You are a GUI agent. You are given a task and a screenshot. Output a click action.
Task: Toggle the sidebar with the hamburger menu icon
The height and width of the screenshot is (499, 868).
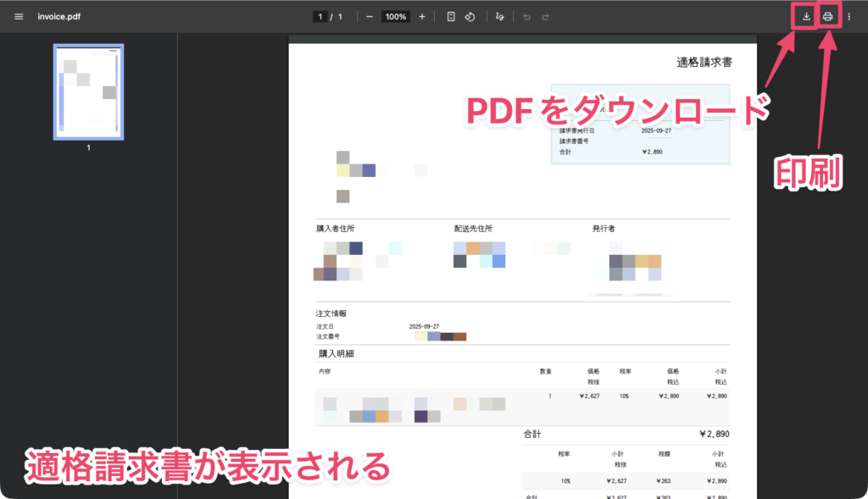coord(19,17)
